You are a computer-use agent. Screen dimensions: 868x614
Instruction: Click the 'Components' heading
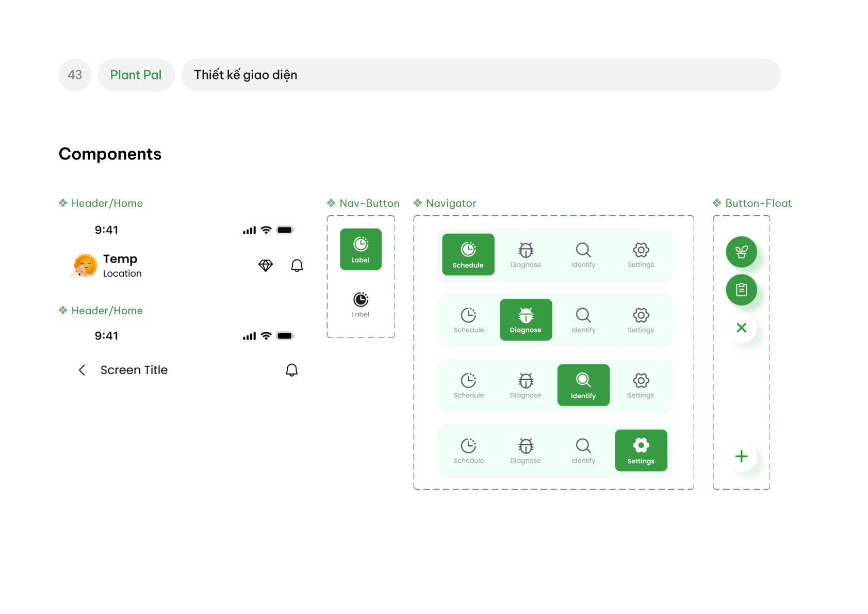click(110, 154)
